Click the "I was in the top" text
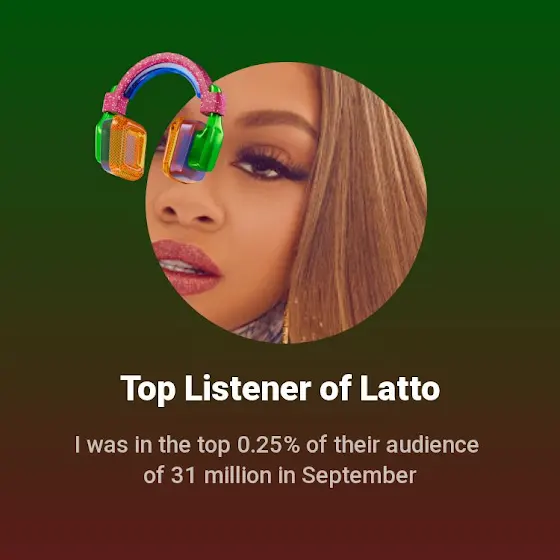Viewport: 560px width, 560px height. pyautogui.click(x=152, y=446)
